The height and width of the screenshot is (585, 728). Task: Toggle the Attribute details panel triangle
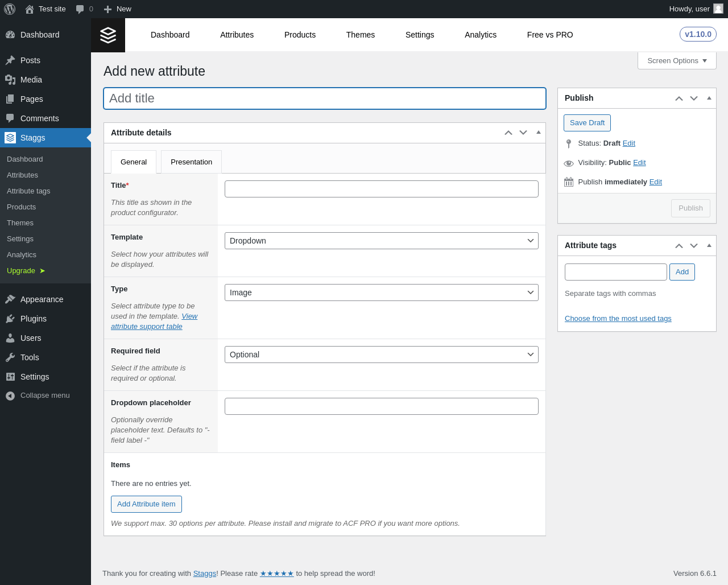click(x=538, y=133)
